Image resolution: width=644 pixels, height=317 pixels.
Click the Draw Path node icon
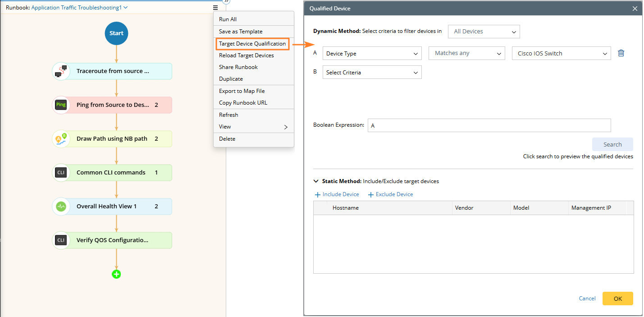[x=61, y=139]
